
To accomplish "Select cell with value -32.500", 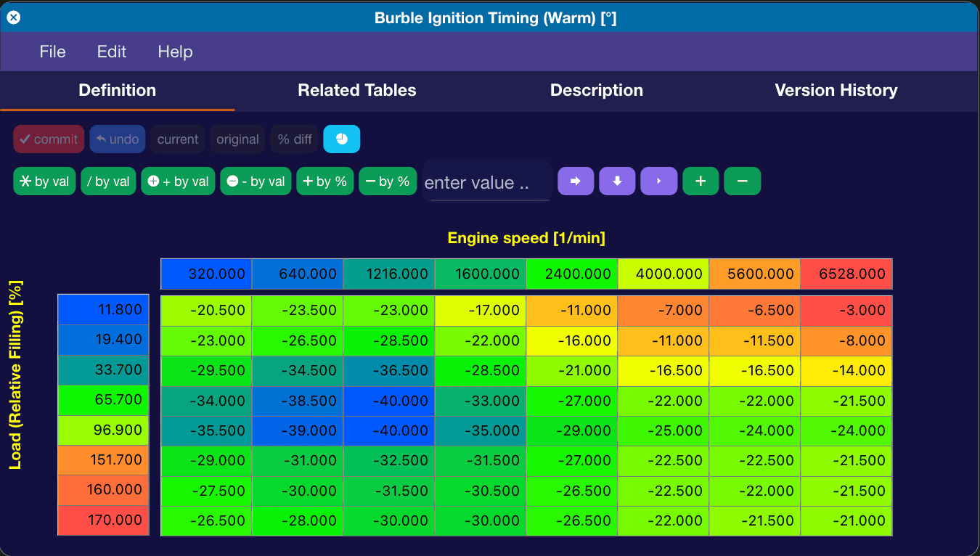I will [389, 461].
